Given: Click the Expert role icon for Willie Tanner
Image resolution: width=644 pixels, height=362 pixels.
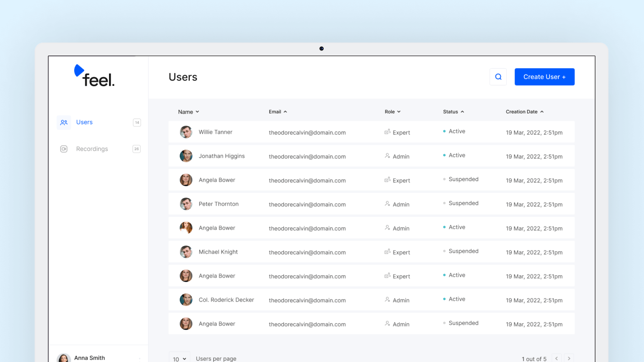Looking at the screenshot, I should coord(387,131).
